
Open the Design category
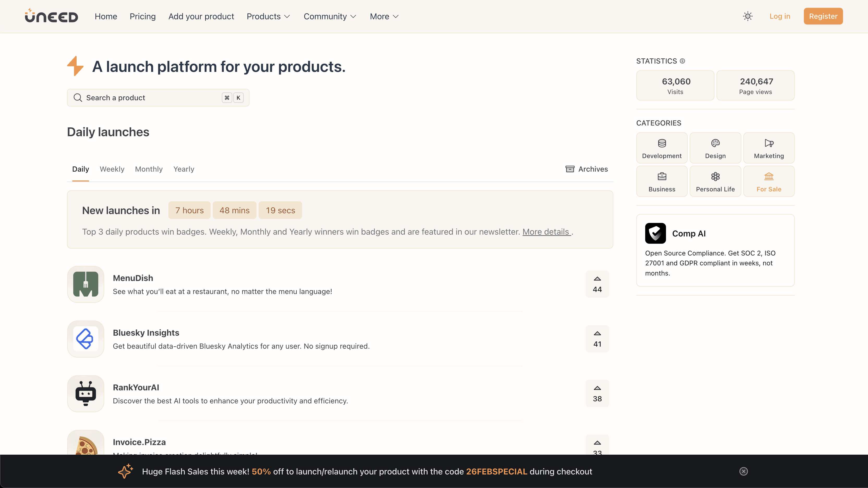point(715,148)
